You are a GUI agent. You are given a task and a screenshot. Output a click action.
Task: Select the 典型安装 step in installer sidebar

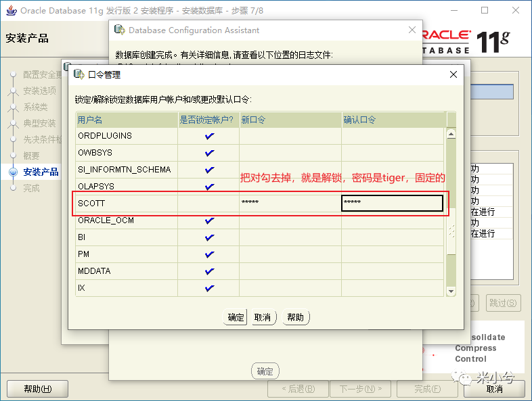pyautogui.click(x=39, y=123)
